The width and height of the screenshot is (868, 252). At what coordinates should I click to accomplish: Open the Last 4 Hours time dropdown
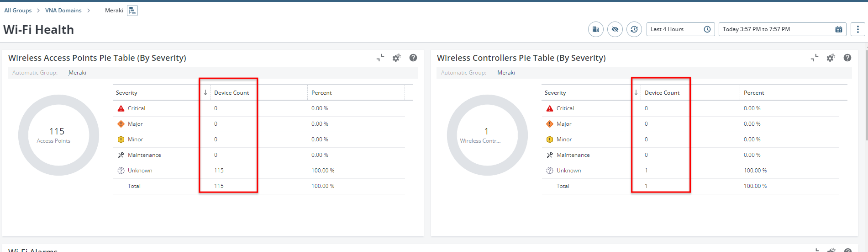tap(680, 29)
